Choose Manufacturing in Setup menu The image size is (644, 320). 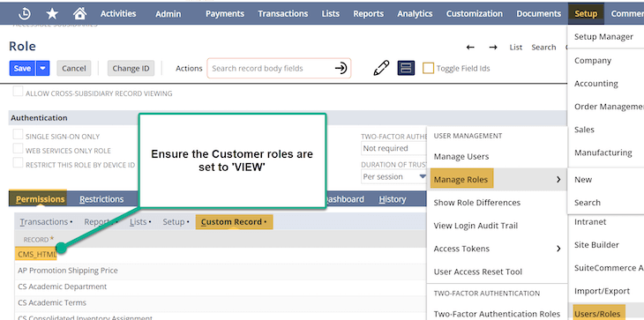[603, 153]
